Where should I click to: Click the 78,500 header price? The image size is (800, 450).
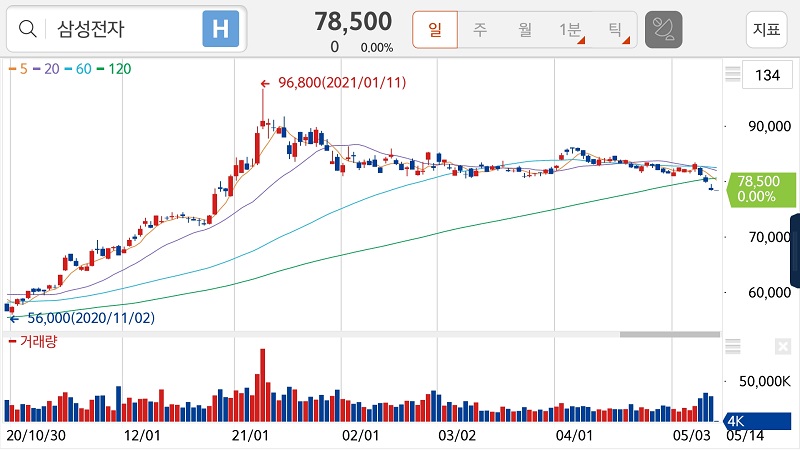353,22
